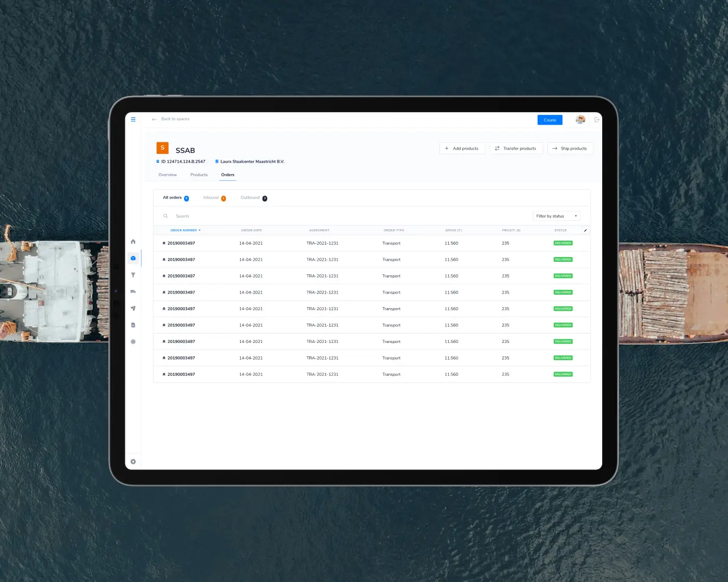Click the funnel icon in the sidebar
This screenshot has width=728, height=582.
[x=133, y=275]
